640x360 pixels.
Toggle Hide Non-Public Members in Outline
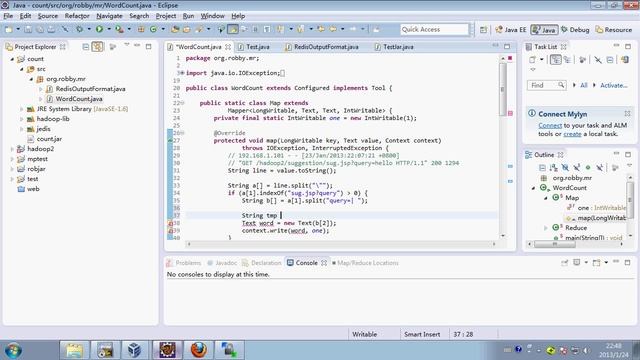(588, 167)
